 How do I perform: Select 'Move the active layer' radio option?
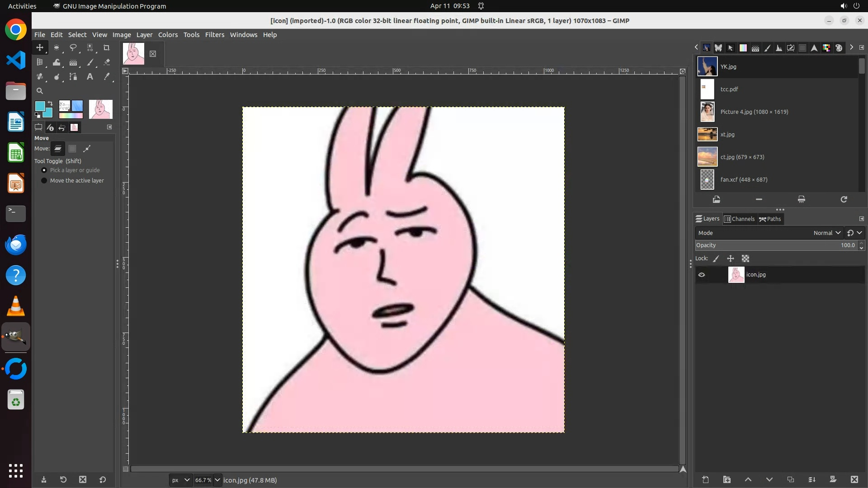click(x=44, y=181)
